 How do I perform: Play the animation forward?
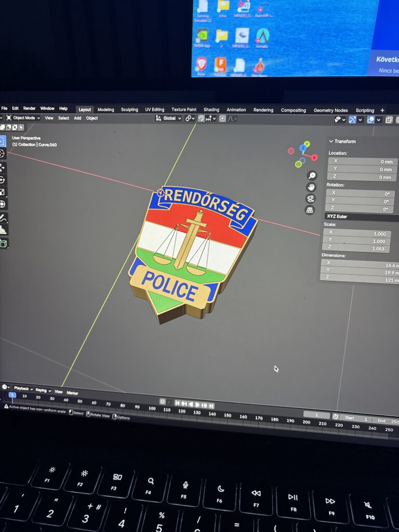pos(198,404)
